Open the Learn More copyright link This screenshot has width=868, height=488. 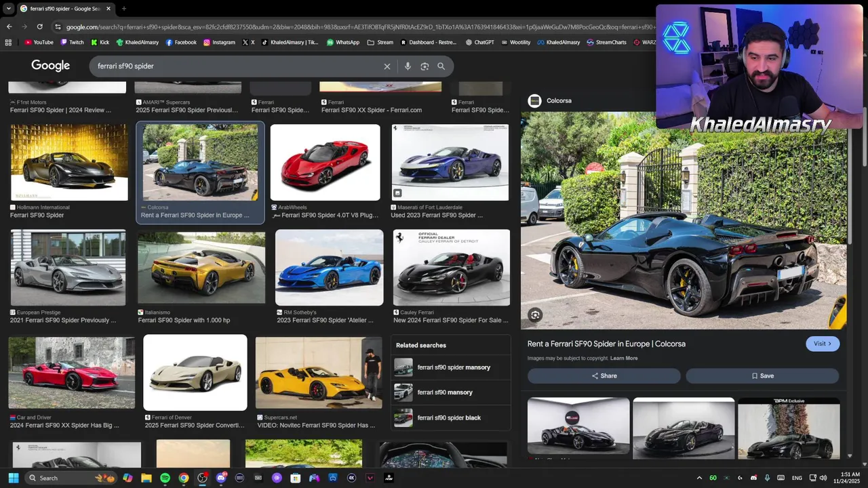[624, 359]
